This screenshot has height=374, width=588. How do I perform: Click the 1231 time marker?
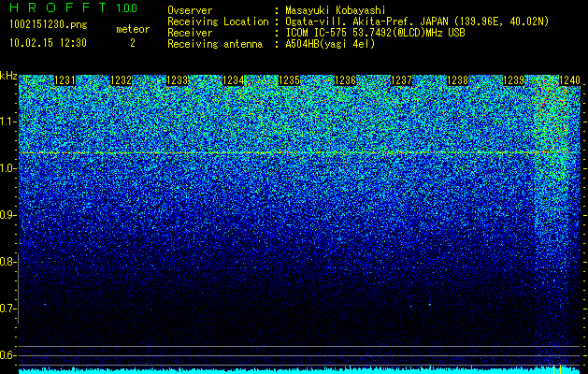65,80
